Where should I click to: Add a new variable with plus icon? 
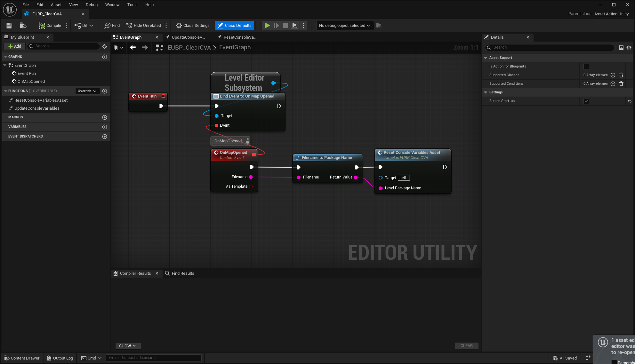(x=104, y=127)
